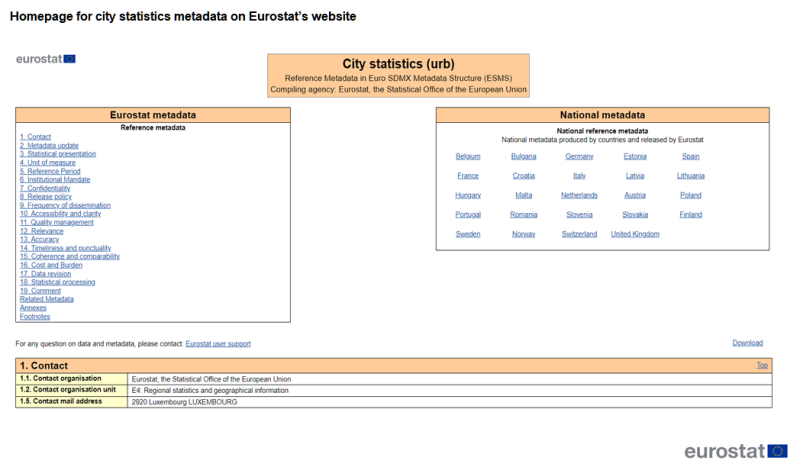
Task: Go to '7. Confidentiality' section
Action: 45,188
